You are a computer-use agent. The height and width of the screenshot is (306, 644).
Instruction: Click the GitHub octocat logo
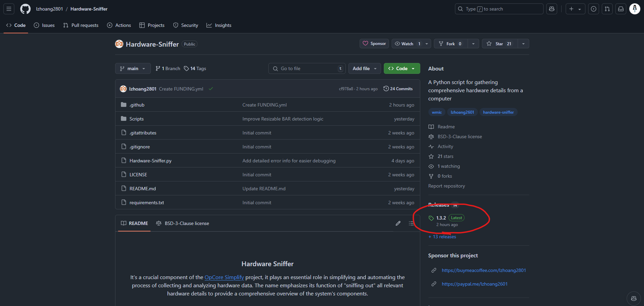coord(25,9)
